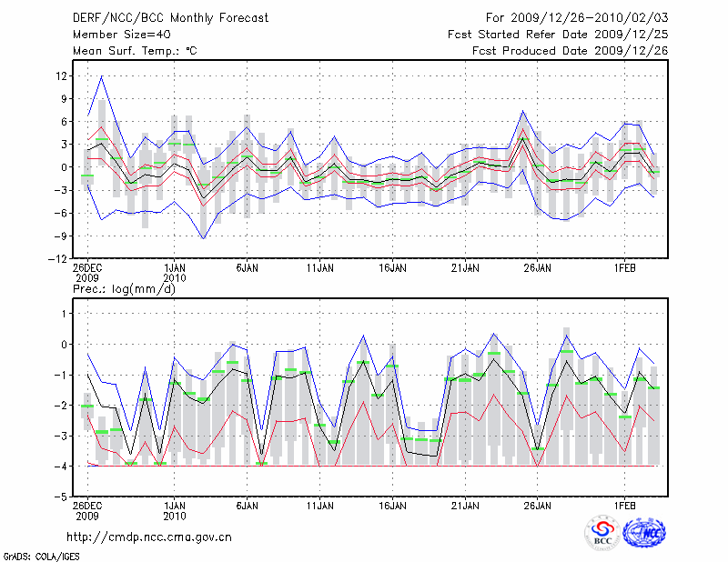
Task: Click 26DEC 2009 label below precipitation chart
Action: tap(87, 509)
